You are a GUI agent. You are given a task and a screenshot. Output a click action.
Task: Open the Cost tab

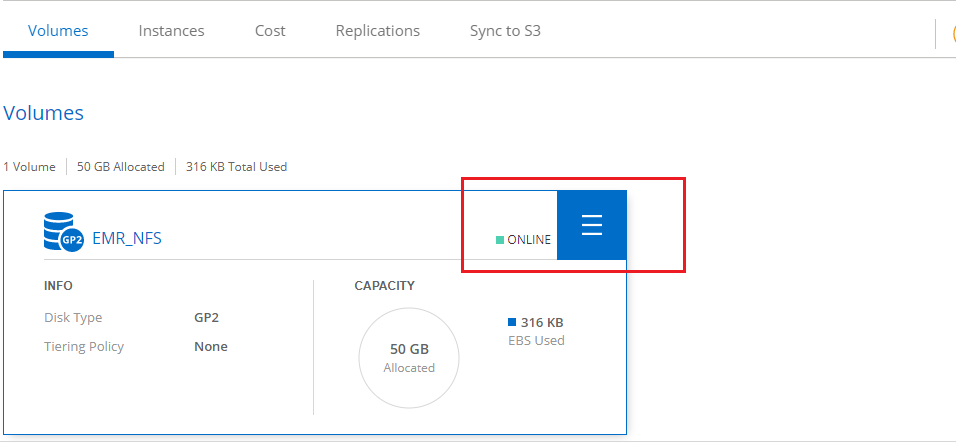270,31
